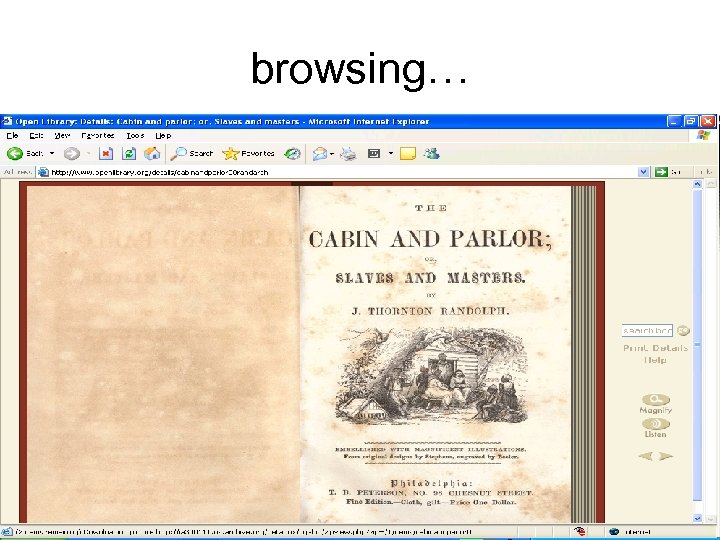Screen dimensions: 720x540
Task: Submit book search with Go button
Action: pos(684,330)
